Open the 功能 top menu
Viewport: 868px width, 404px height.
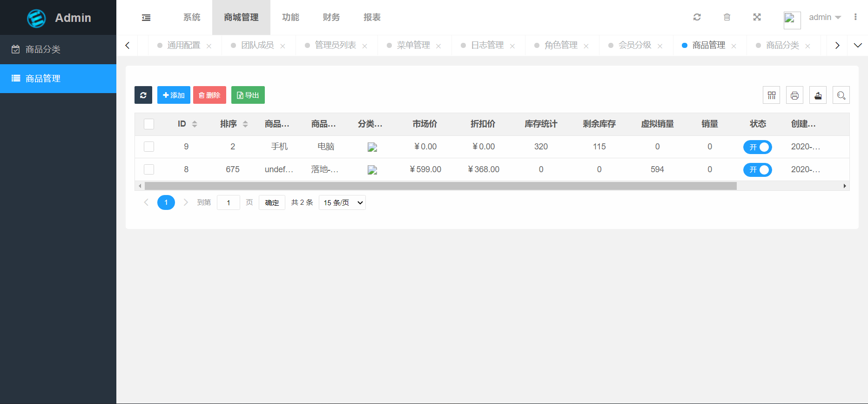(x=290, y=17)
